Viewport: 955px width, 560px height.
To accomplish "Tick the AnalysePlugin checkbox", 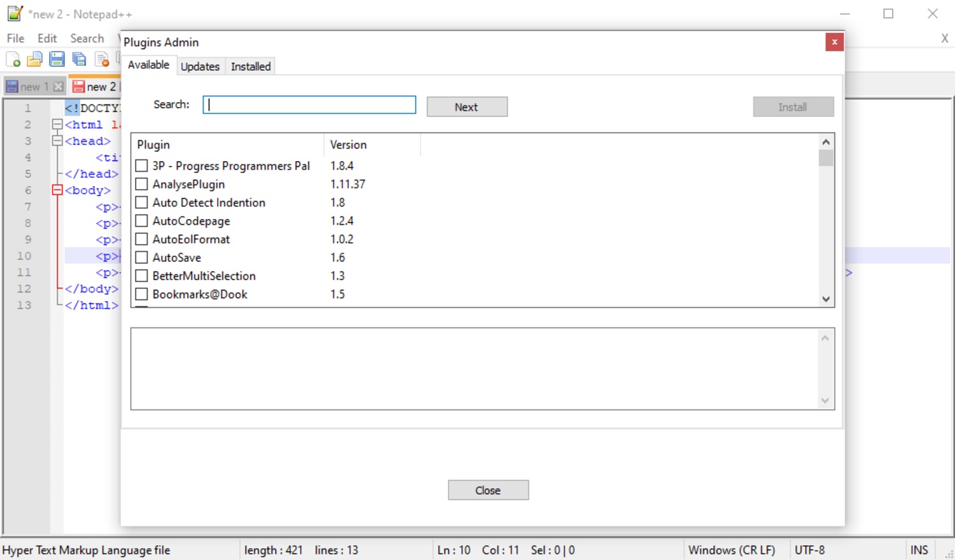I will (x=141, y=184).
